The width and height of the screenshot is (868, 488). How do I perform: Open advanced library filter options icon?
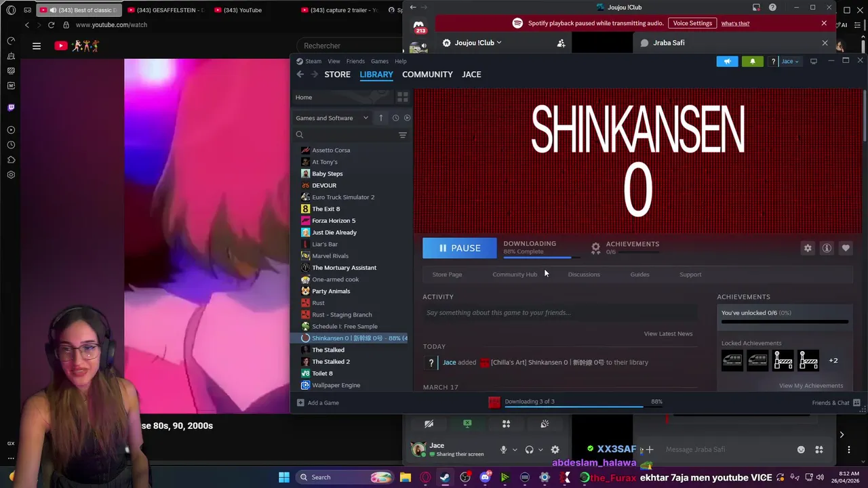pos(403,135)
